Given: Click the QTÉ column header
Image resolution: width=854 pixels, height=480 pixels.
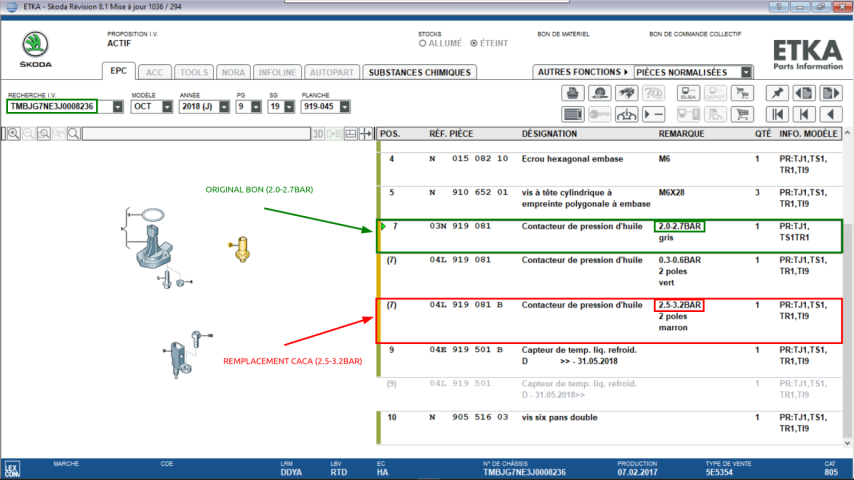Looking at the screenshot, I should pyautogui.click(x=762, y=133).
